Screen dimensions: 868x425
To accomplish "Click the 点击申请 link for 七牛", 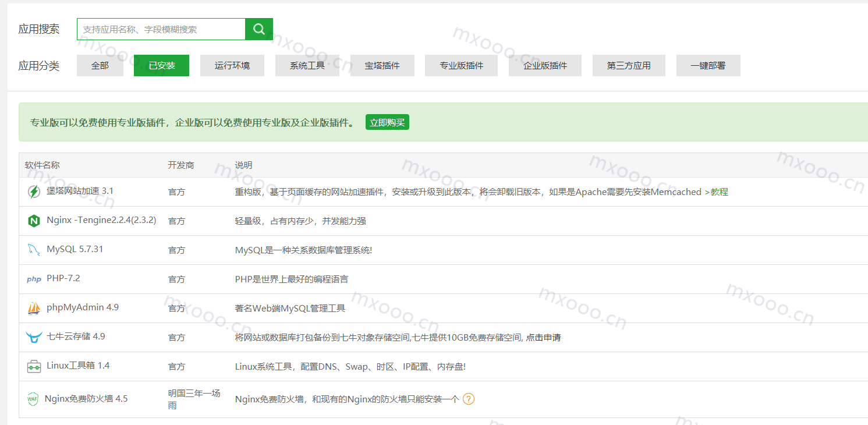I will (543, 338).
